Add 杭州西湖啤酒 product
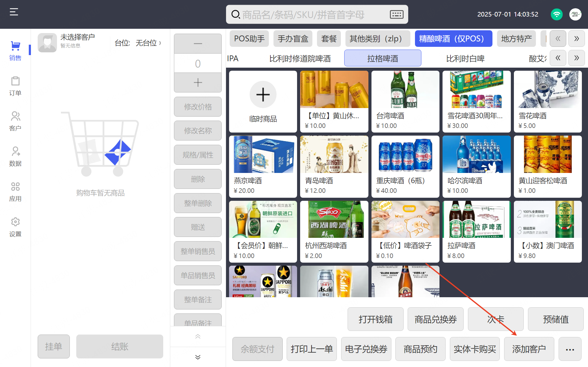Screen dimensions: 588x367 334,232
